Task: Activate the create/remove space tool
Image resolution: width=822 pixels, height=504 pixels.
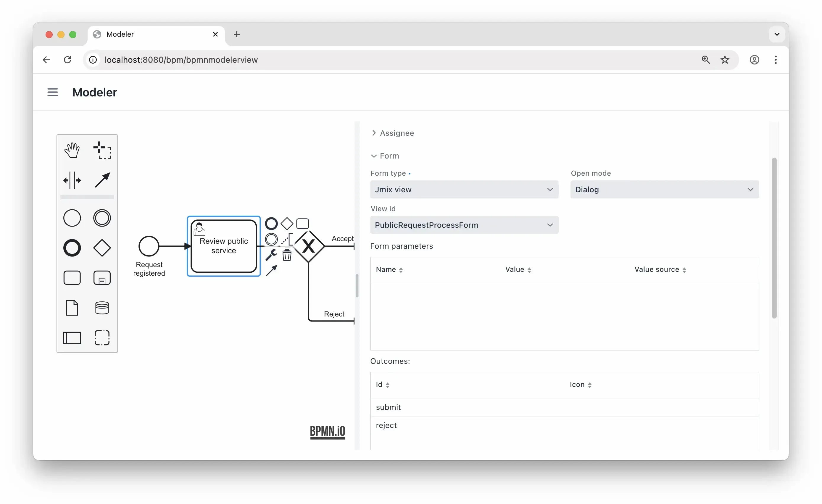Action: pyautogui.click(x=72, y=180)
